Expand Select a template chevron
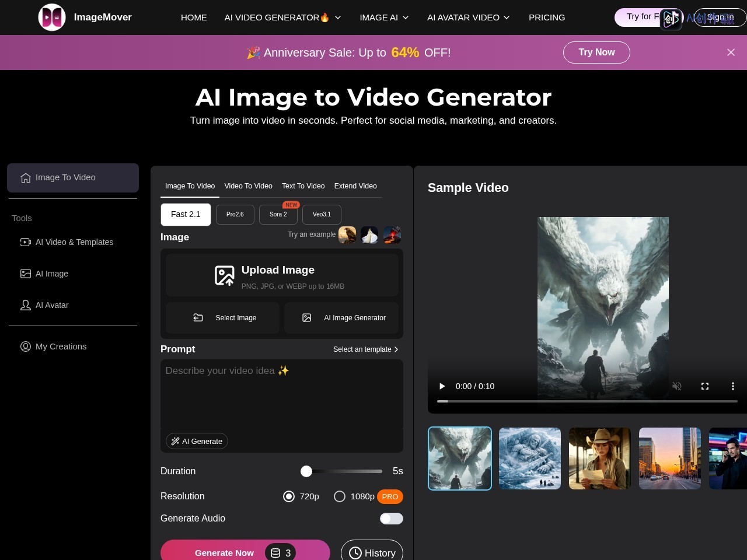This screenshot has height=560, width=747. 396,349
